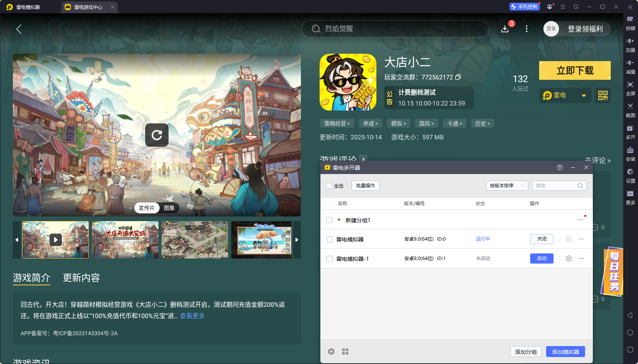
Task: Select the video thumbnail with play icon
Action: click(56, 240)
